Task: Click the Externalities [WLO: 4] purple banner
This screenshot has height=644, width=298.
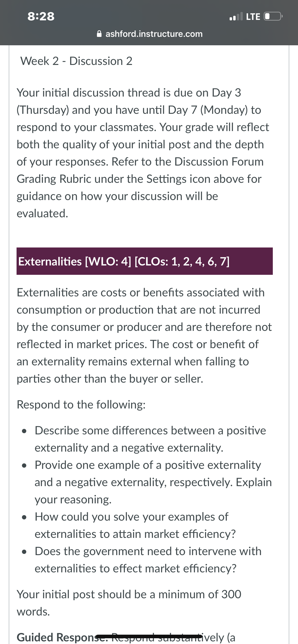Action: tap(144, 261)
